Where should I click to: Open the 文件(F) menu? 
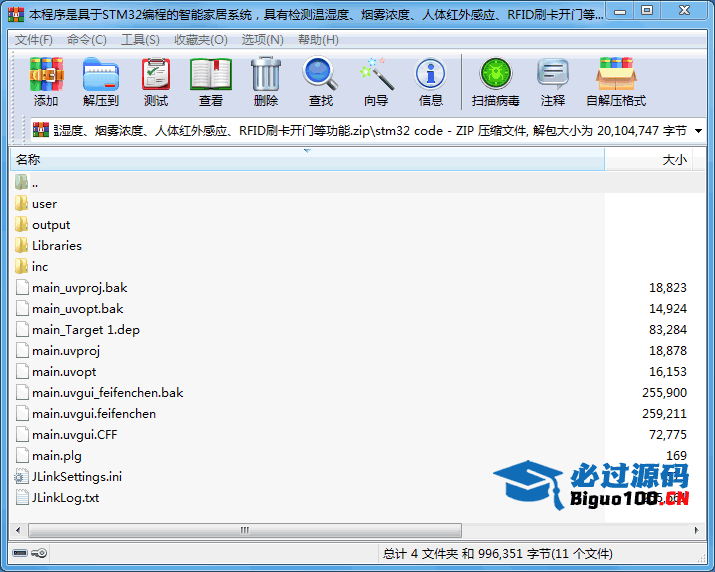(34, 39)
